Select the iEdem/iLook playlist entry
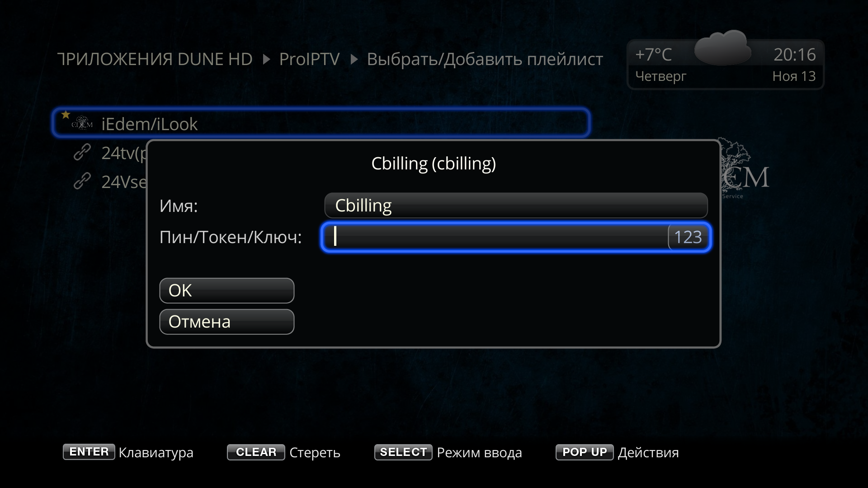Image resolution: width=868 pixels, height=488 pixels. [321, 123]
